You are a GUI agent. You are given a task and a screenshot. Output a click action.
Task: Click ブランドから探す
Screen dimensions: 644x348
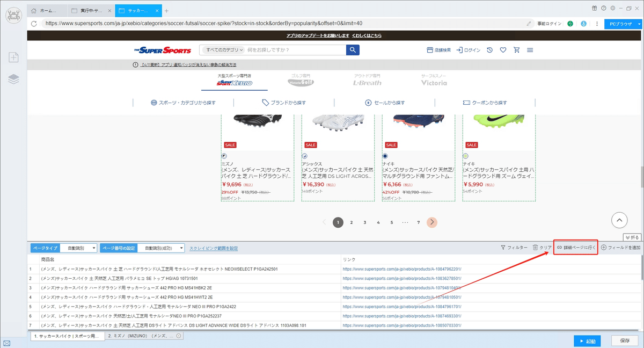click(x=284, y=103)
